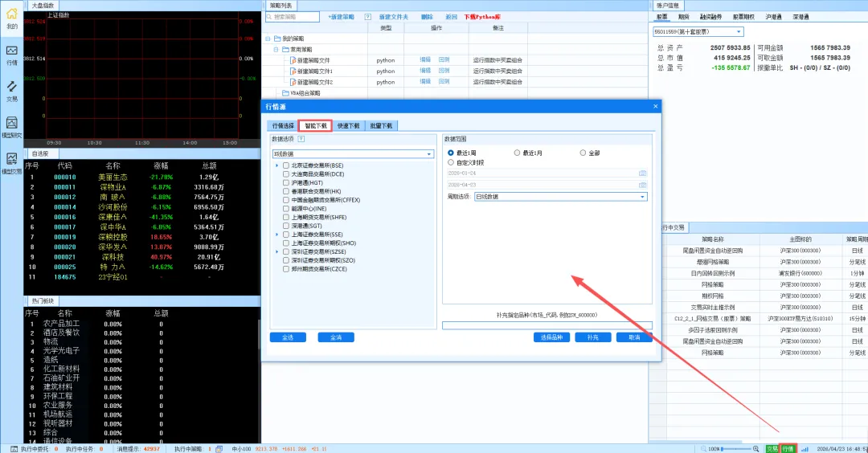
Task: Check 大连商品交易所(DCE) checkbox
Action: pos(285,174)
